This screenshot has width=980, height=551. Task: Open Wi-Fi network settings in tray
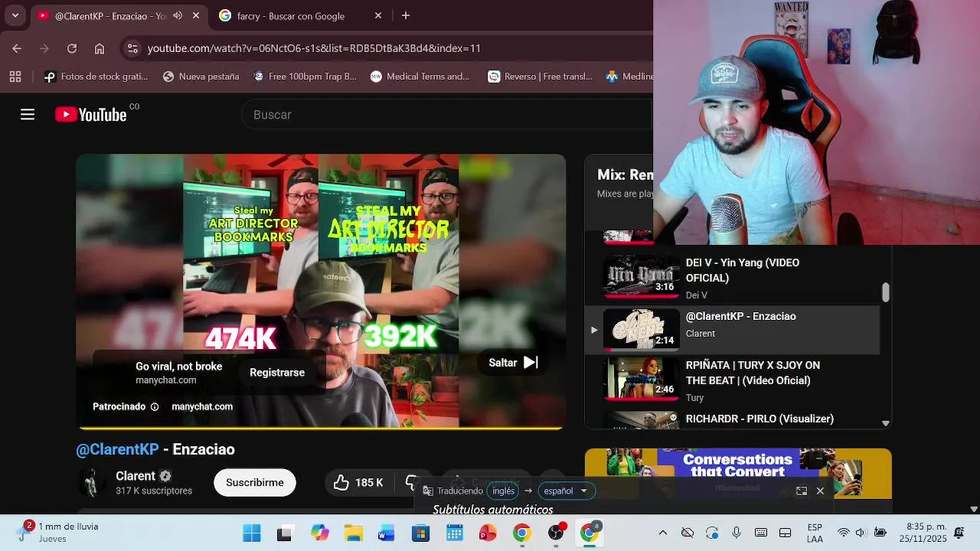coord(843,533)
